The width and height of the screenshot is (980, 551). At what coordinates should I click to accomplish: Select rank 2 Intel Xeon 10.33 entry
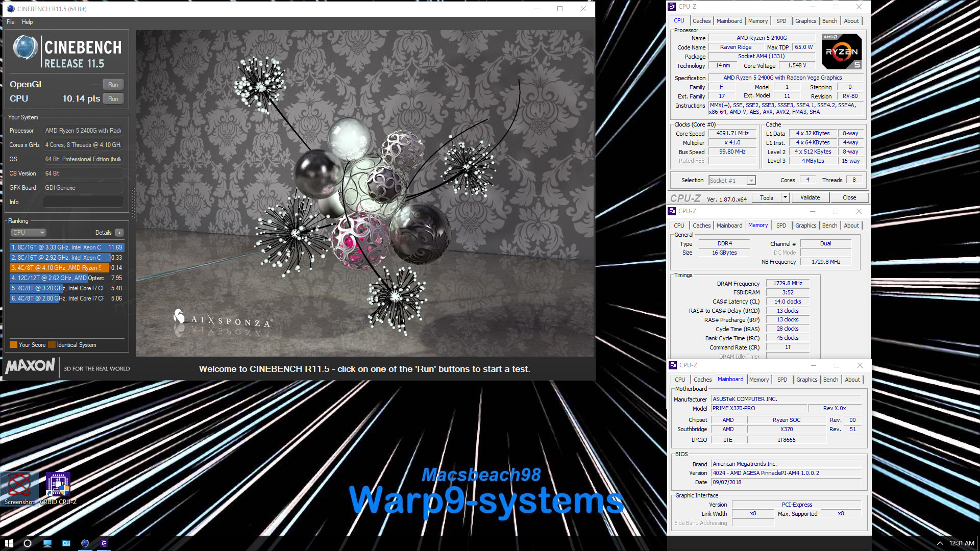point(67,258)
